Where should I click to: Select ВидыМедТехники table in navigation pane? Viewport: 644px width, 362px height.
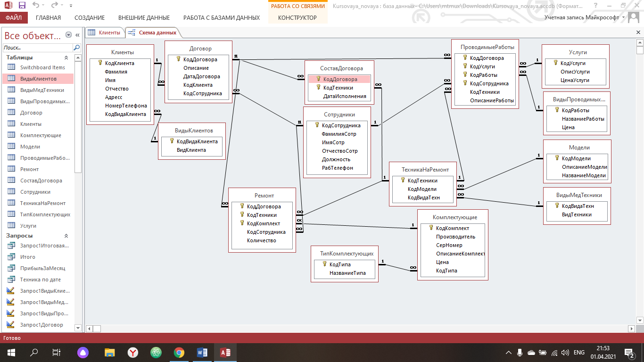(x=38, y=90)
